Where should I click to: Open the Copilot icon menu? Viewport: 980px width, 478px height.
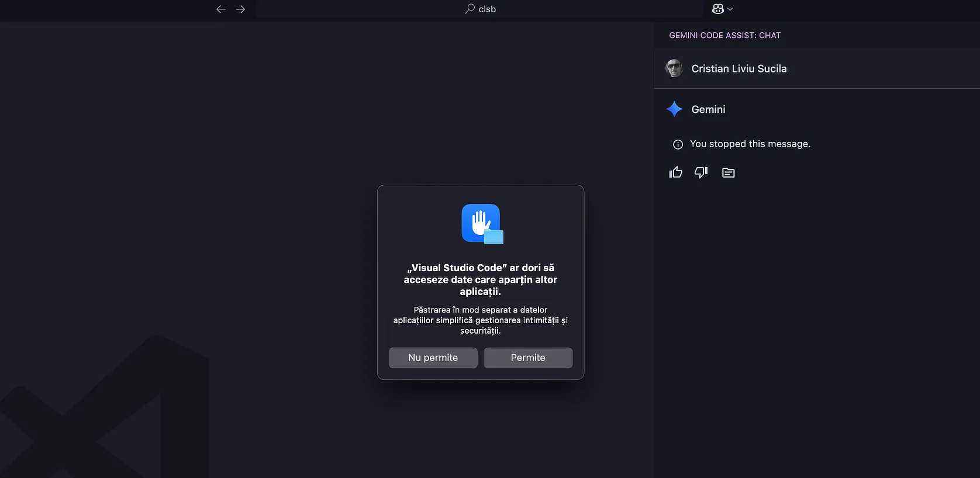click(x=718, y=9)
